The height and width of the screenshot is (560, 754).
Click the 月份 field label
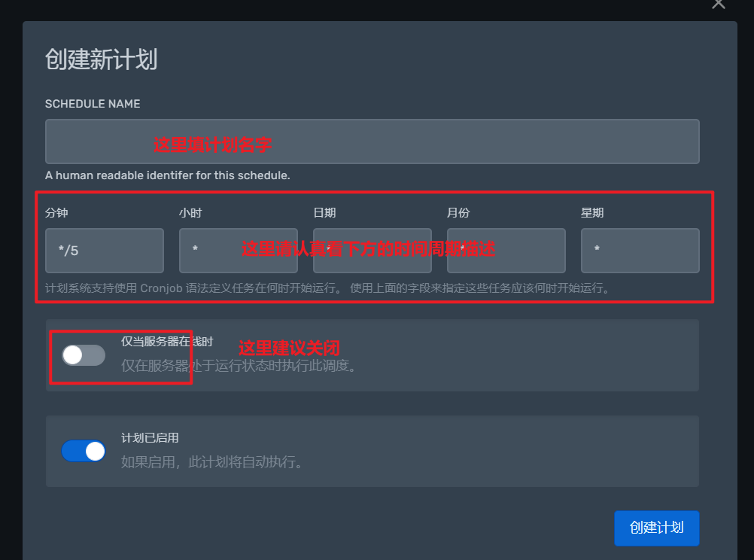458,213
